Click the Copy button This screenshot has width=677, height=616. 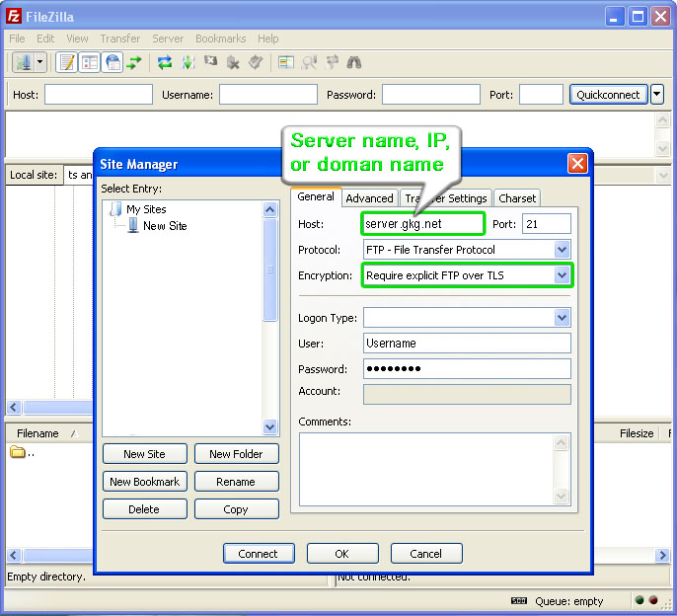pos(236,509)
